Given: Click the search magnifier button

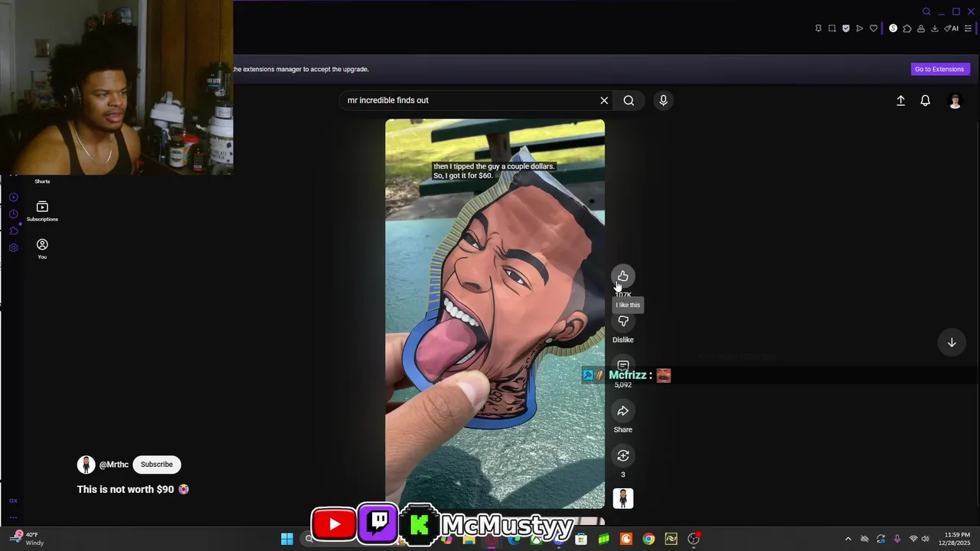Looking at the screenshot, I should (629, 100).
